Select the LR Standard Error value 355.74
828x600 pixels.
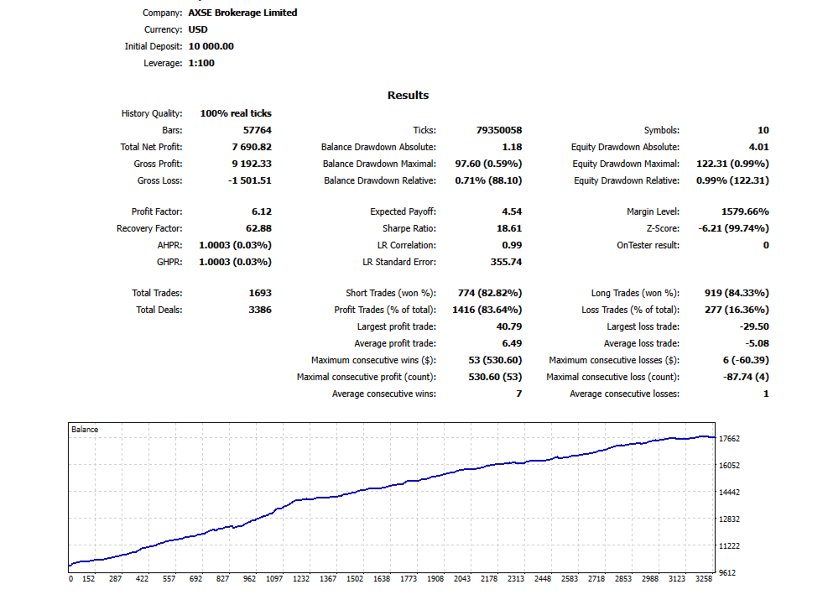[506, 262]
